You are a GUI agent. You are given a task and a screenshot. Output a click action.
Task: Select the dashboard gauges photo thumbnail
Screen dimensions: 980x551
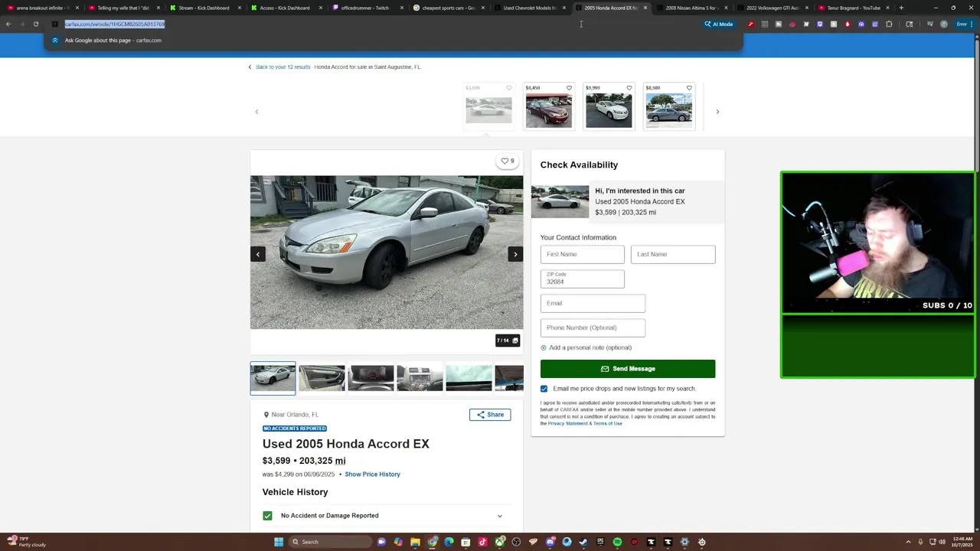[x=371, y=377]
